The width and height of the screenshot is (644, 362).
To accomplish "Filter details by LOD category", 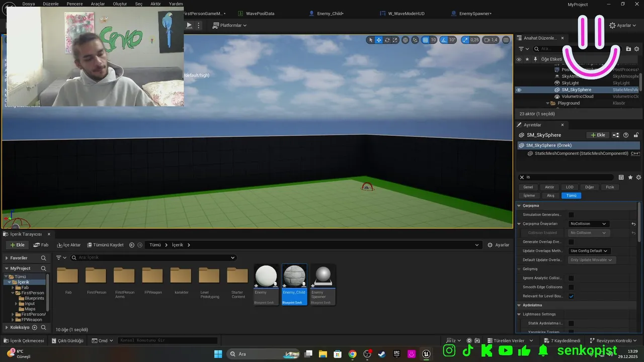I will [x=570, y=187].
